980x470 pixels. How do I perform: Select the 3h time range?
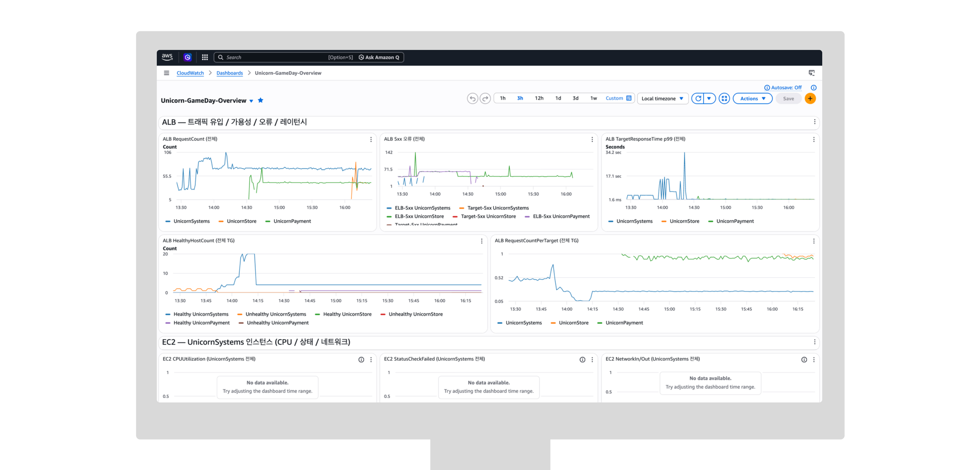coord(520,98)
